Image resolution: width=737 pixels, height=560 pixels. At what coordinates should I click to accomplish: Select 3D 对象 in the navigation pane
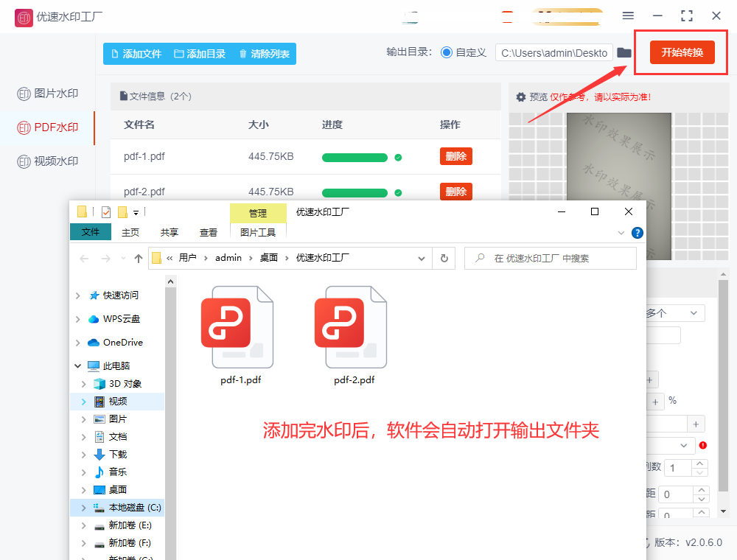pyautogui.click(x=125, y=384)
